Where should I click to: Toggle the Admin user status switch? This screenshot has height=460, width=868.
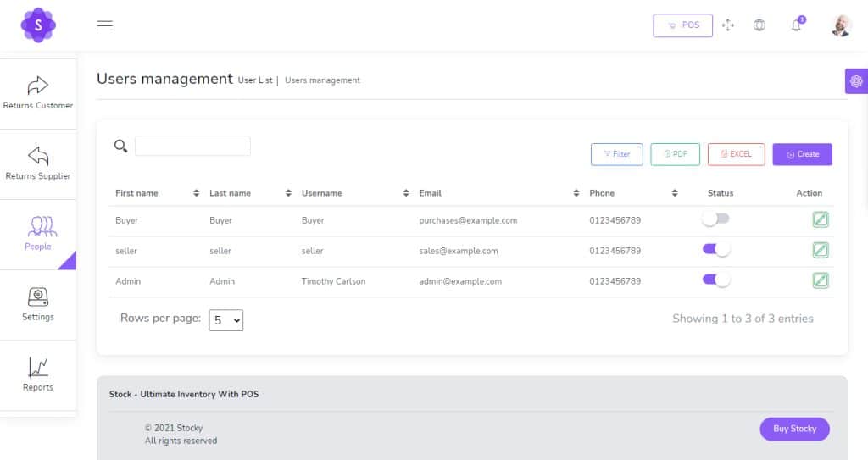tap(716, 280)
